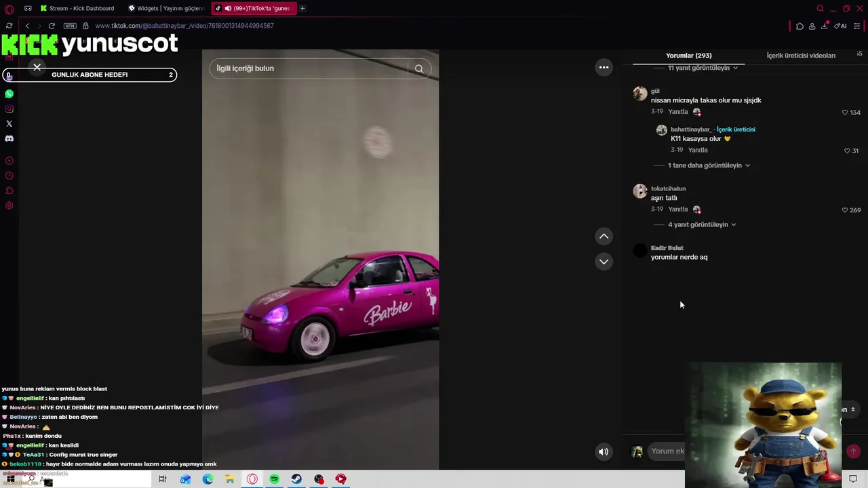
Task: Close the TikTok video viewer
Action: (x=37, y=67)
